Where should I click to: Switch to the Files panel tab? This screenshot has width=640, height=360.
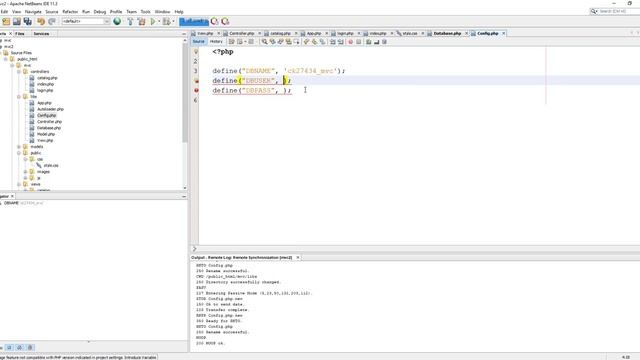point(20,33)
